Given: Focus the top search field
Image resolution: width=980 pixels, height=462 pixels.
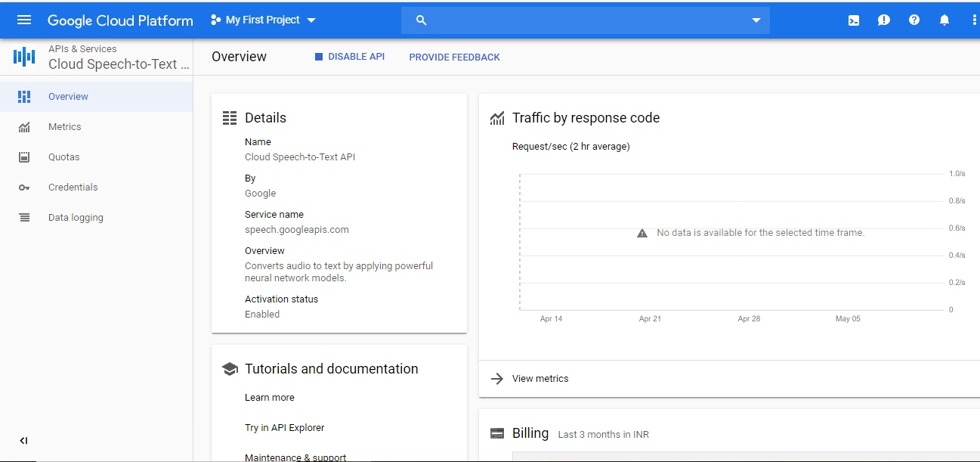Looking at the screenshot, I should click(586, 20).
